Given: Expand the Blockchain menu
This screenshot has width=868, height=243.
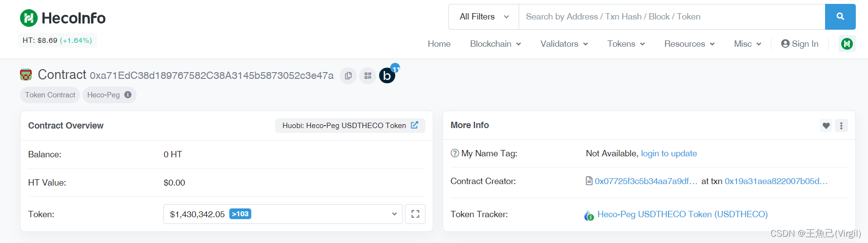Looking at the screenshot, I should coord(496,44).
